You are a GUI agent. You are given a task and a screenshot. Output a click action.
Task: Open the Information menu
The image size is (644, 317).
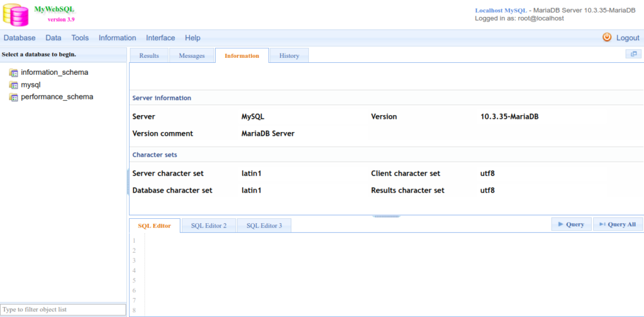pyautogui.click(x=118, y=38)
